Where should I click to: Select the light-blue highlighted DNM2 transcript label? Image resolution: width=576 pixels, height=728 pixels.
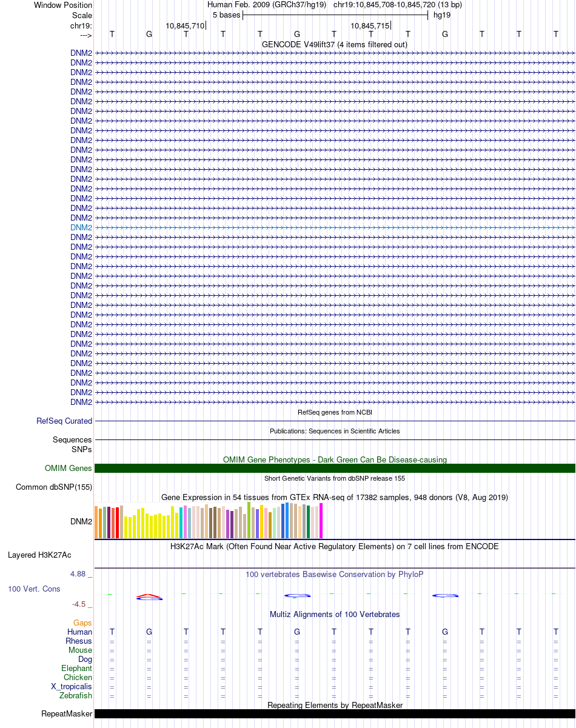[81, 227]
